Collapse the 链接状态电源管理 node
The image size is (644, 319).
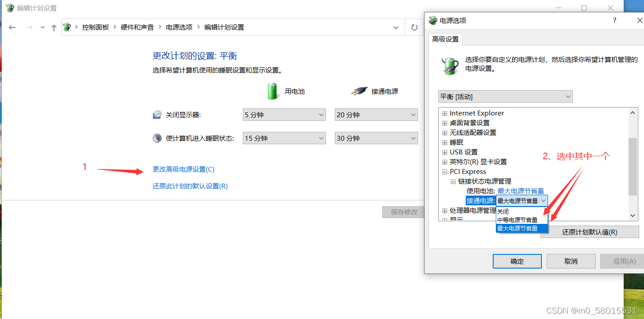[x=453, y=181]
